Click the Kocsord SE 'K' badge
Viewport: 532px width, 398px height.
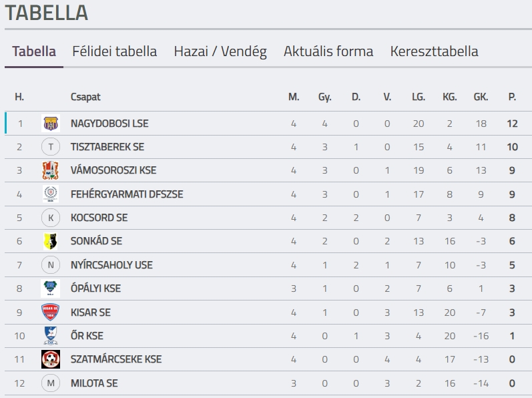51,218
